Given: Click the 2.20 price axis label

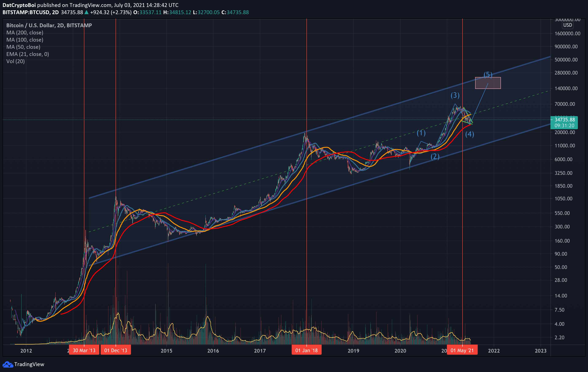Looking at the screenshot, I should pos(560,338).
